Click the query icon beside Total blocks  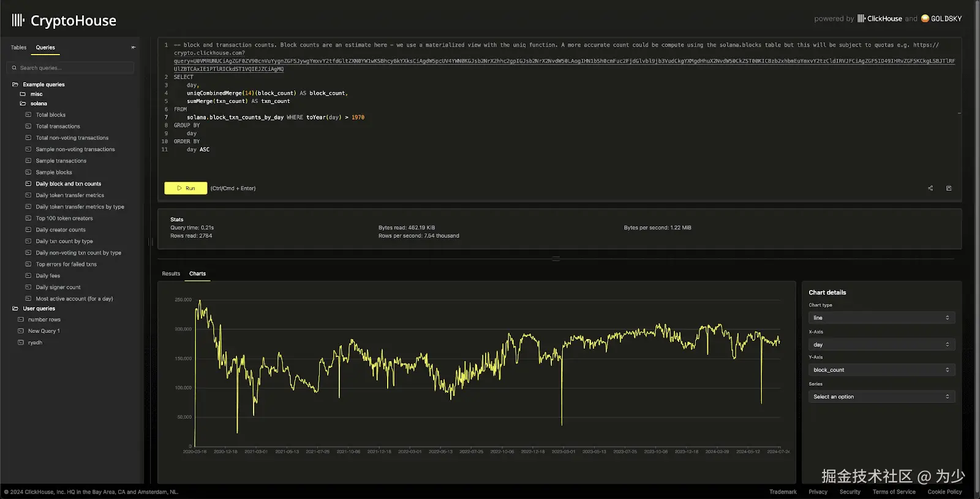pyautogui.click(x=28, y=115)
